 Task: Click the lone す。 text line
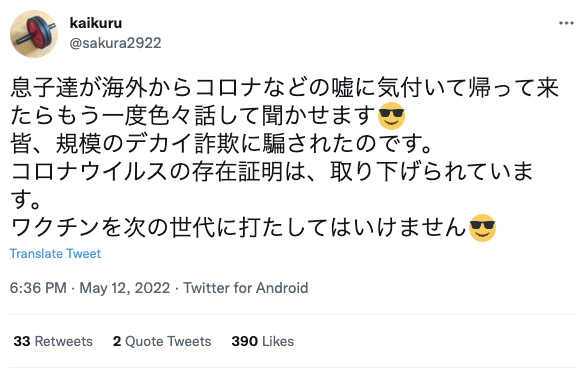pyautogui.click(x=25, y=200)
